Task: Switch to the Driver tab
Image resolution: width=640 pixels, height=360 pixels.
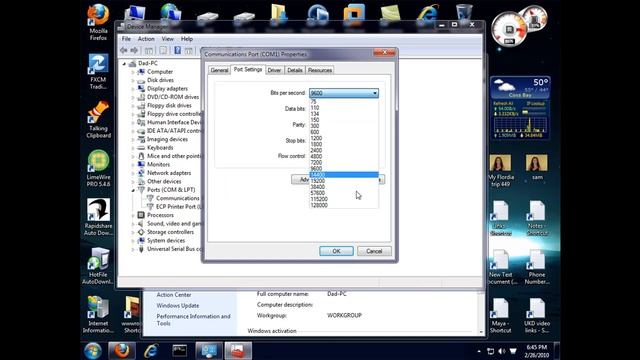Action: pos(274,70)
